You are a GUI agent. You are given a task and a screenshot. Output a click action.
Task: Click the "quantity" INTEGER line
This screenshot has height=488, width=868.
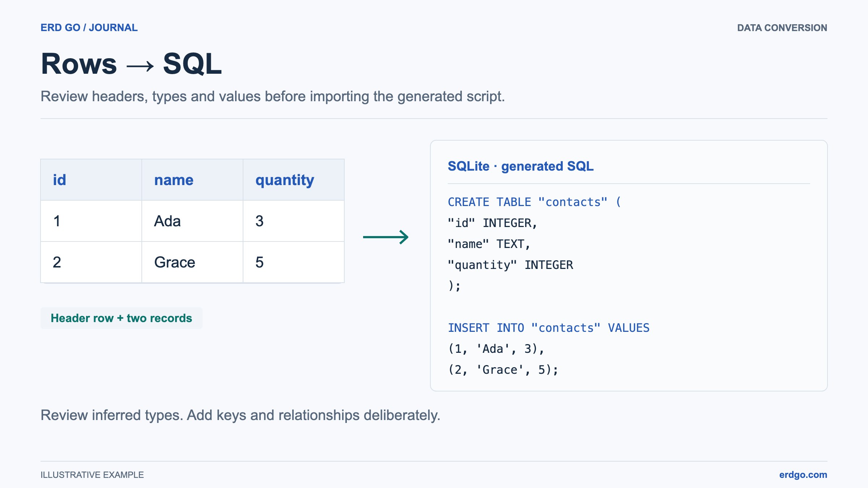[510, 265]
